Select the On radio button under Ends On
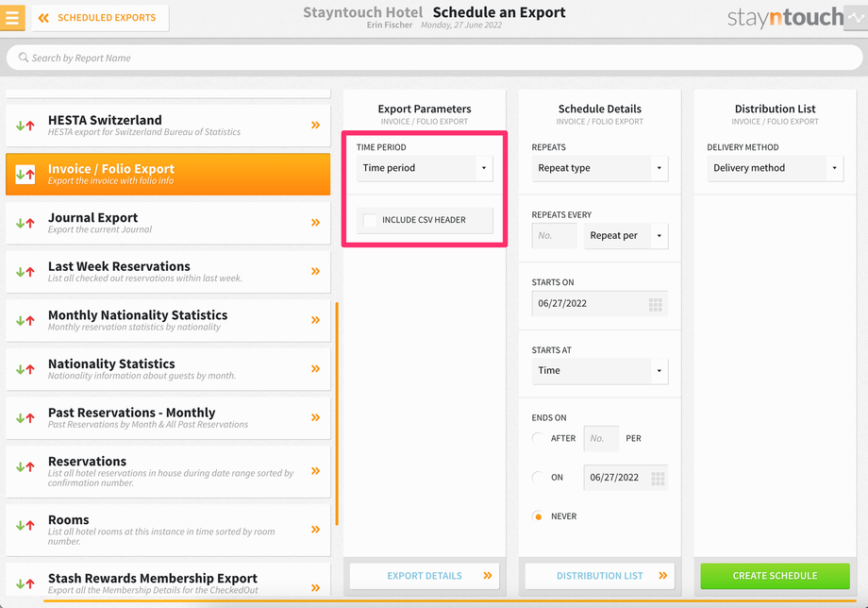Viewport: 868px width, 608px height. coord(538,478)
